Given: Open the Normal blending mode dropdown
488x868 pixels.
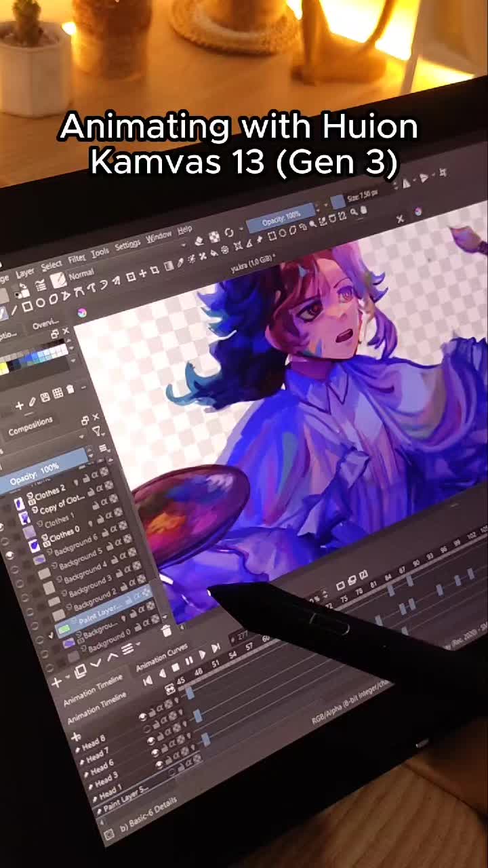Looking at the screenshot, I should click(81, 275).
